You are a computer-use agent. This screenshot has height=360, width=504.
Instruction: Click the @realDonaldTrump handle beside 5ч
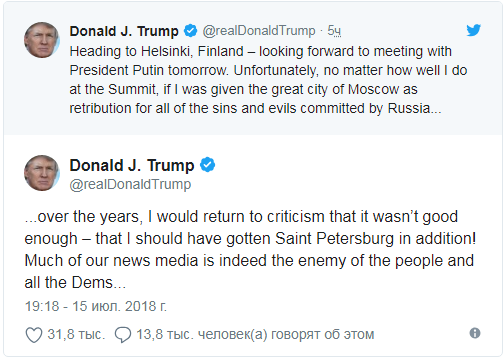(259, 31)
